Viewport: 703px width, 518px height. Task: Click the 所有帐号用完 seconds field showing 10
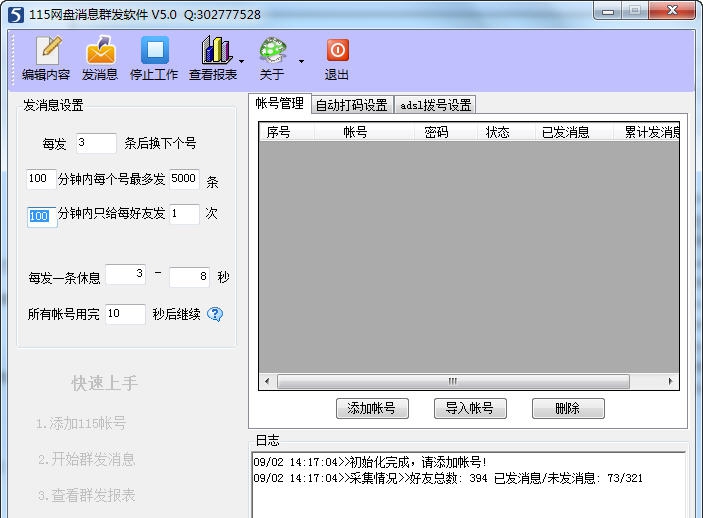pos(125,314)
